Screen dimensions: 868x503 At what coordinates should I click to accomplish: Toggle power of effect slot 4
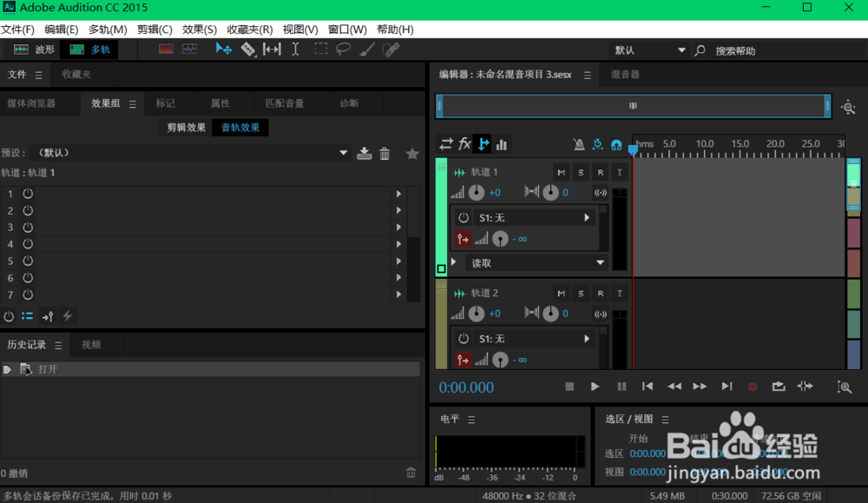(x=28, y=244)
